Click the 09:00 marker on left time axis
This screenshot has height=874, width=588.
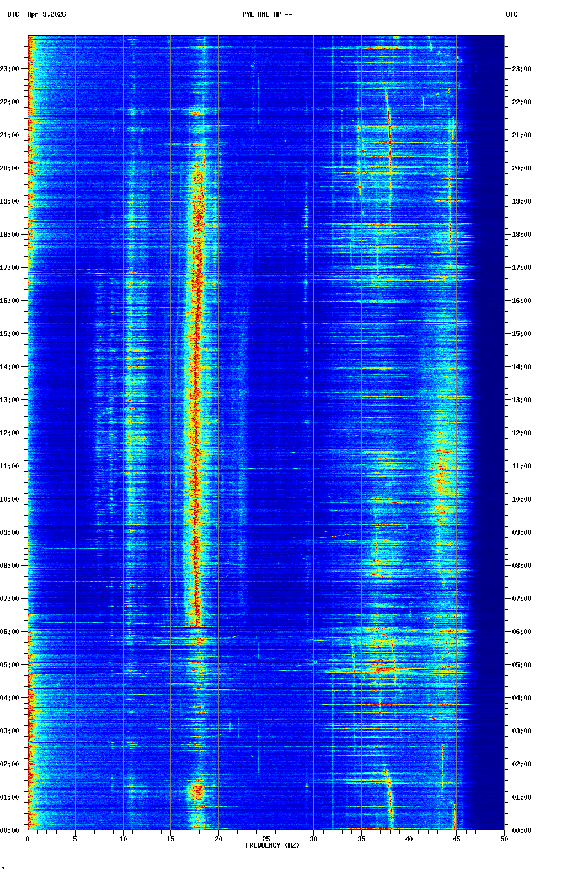(9, 532)
